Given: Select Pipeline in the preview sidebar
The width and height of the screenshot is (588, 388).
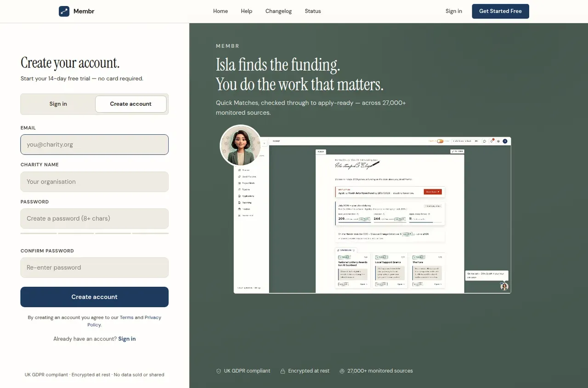Looking at the screenshot, I should 244,189.
